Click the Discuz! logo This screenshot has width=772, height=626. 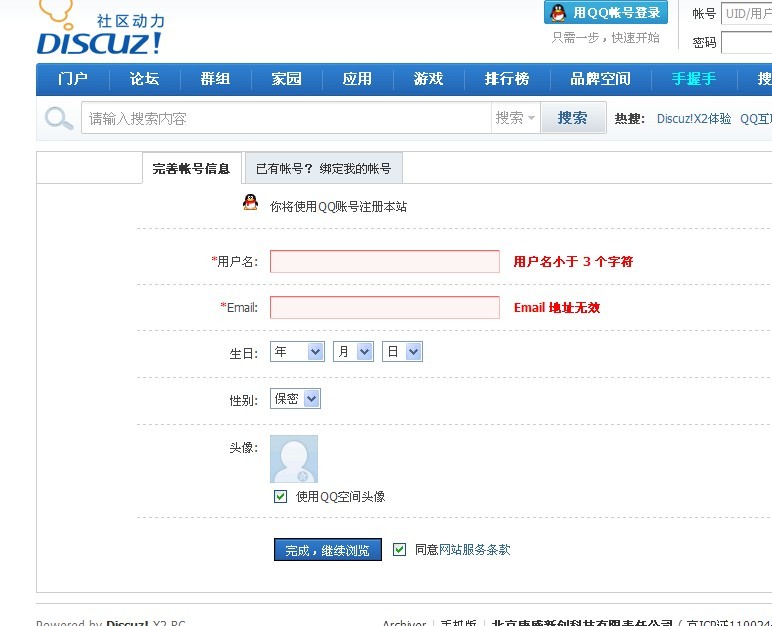100,28
